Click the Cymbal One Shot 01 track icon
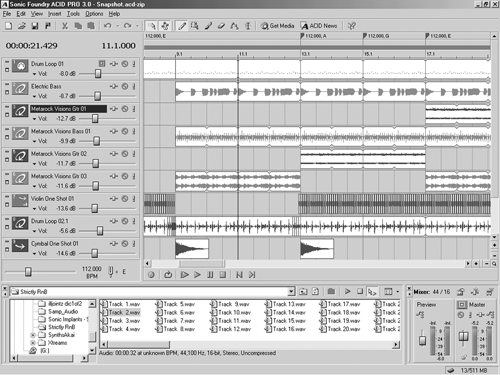Viewport: 500px width, 375px height. coord(20,246)
